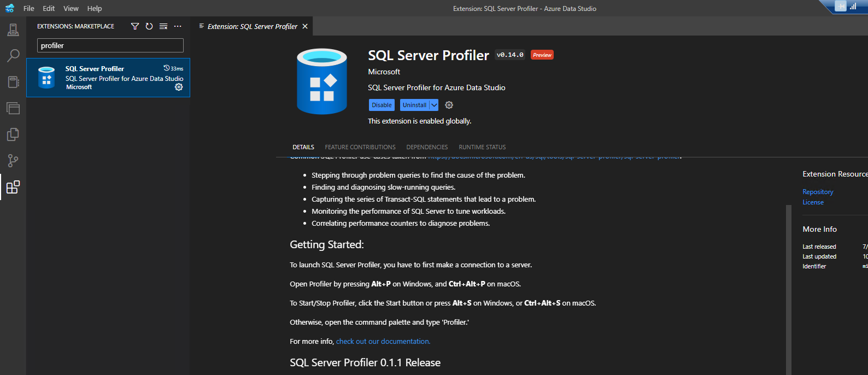Open the File menu
This screenshot has width=868, height=375.
tap(29, 8)
